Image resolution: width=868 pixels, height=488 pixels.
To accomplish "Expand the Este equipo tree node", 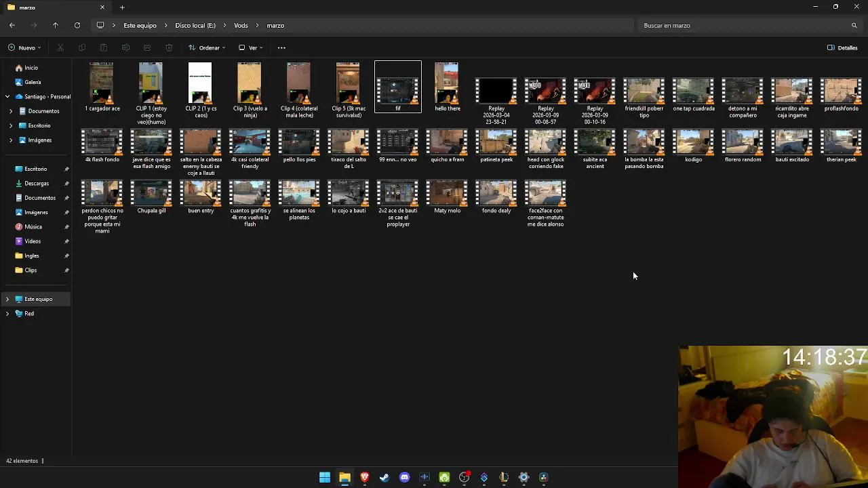I will pyautogui.click(x=7, y=300).
